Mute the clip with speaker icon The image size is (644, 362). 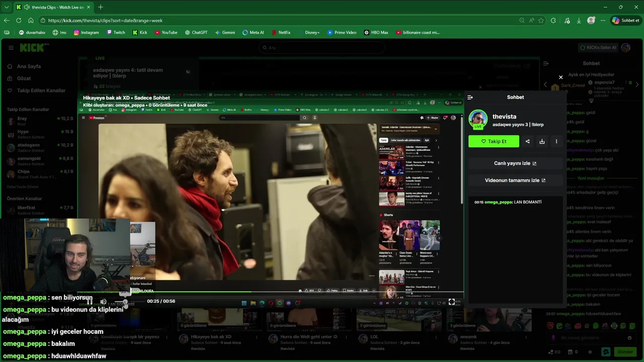103,302
